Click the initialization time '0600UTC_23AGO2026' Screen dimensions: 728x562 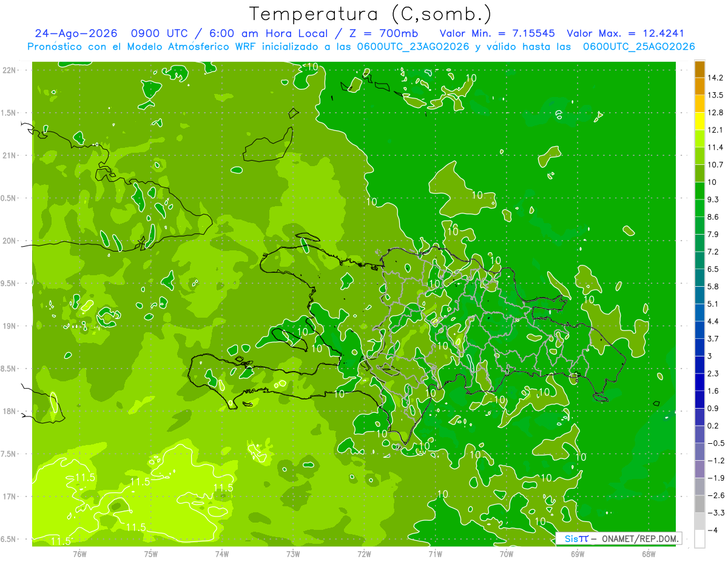click(x=413, y=47)
